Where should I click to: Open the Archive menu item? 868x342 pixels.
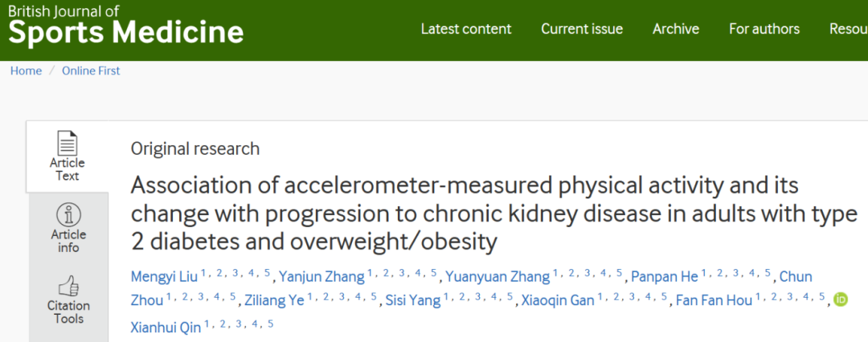pyautogui.click(x=675, y=29)
